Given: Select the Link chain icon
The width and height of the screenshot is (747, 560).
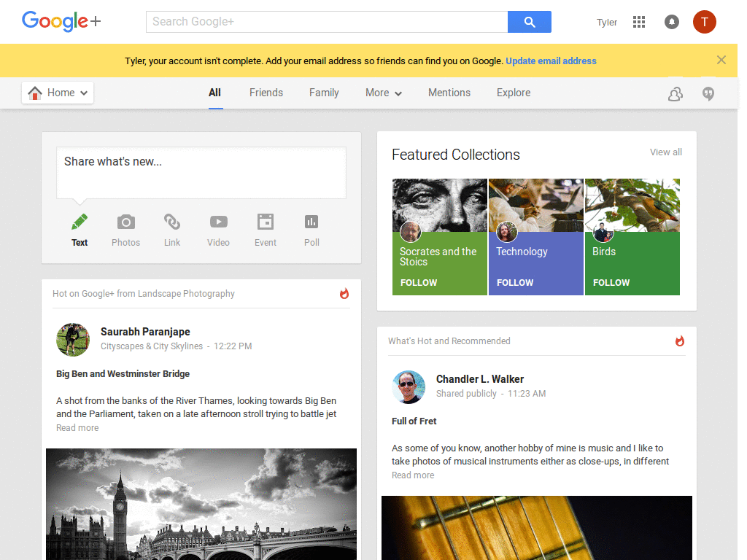Looking at the screenshot, I should click(172, 222).
